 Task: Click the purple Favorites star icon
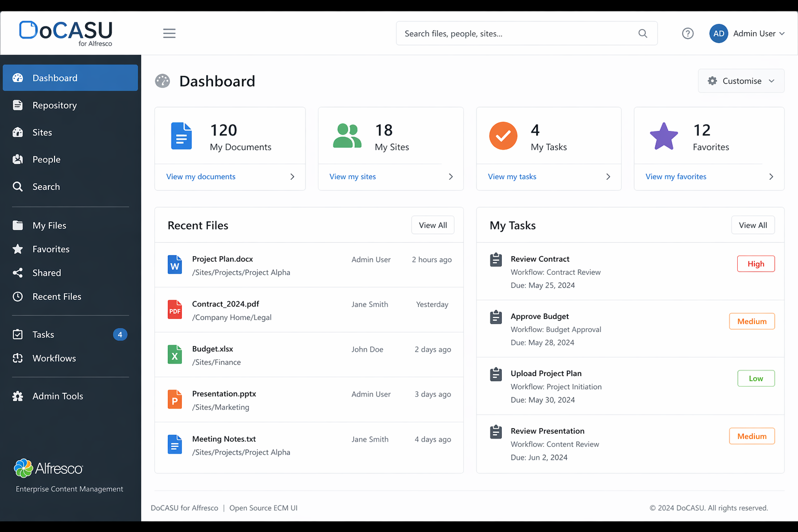[663, 137]
